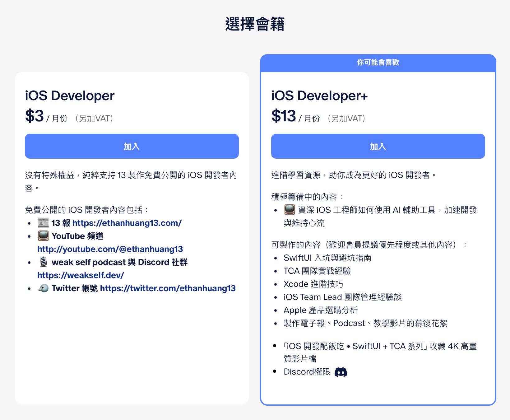Click the 加入 button under iOS Developer+
The image size is (510, 420).
pyautogui.click(x=378, y=146)
